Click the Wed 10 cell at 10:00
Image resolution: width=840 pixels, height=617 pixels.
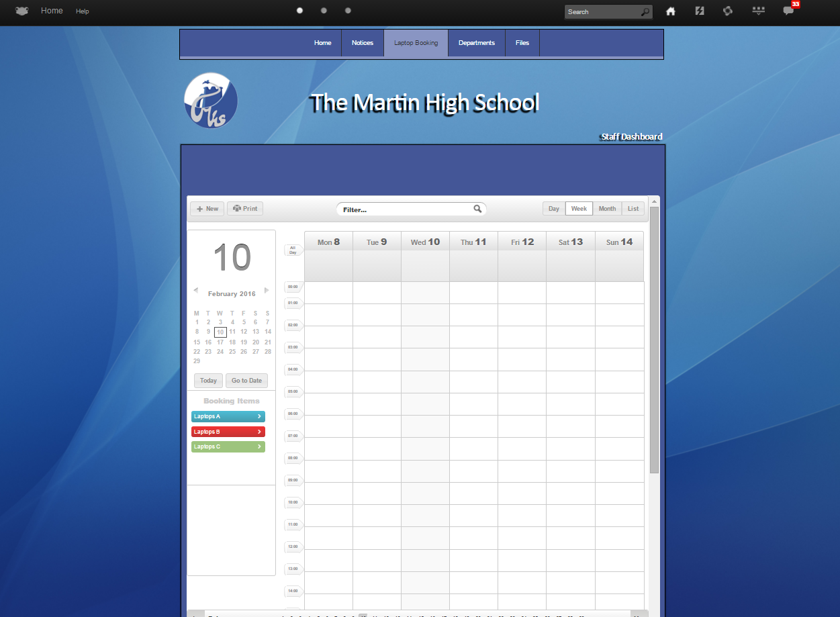(425, 515)
